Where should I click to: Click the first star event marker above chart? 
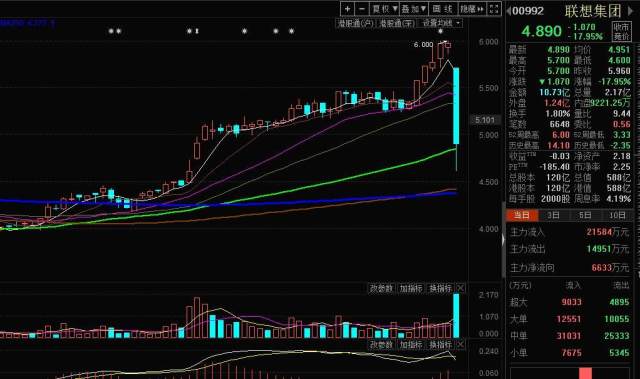click(x=111, y=31)
